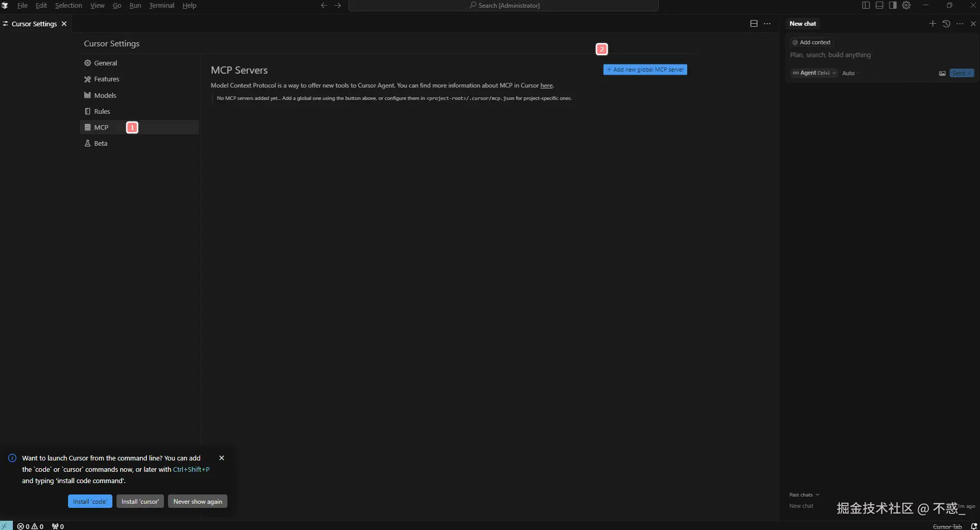Open the Cursor app logo menu
This screenshot has width=980, height=530.
click(5, 6)
